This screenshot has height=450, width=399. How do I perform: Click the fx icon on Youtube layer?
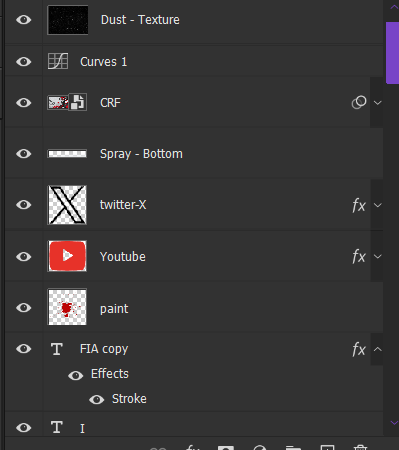(x=359, y=256)
